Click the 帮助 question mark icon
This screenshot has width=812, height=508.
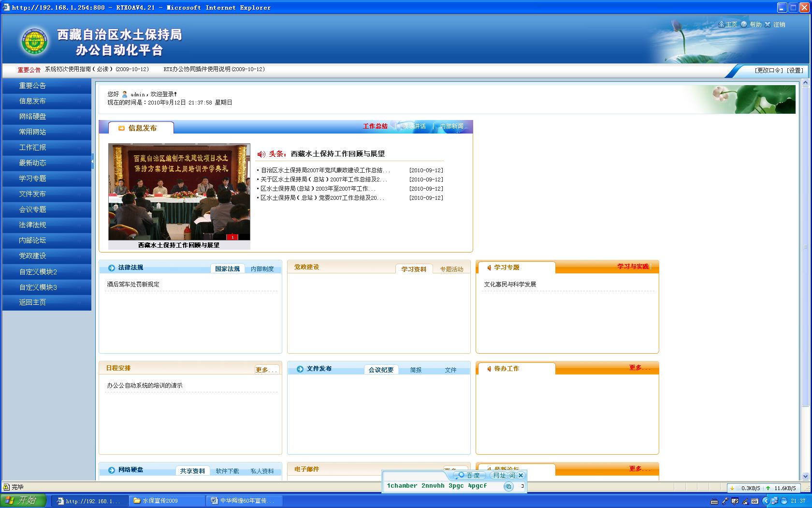(x=744, y=24)
